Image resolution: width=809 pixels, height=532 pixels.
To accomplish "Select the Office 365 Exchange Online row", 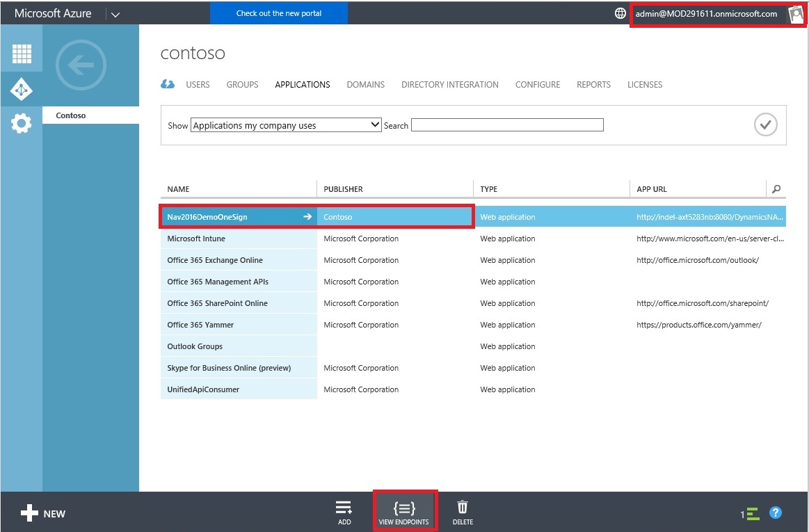I will (x=215, y=260).
